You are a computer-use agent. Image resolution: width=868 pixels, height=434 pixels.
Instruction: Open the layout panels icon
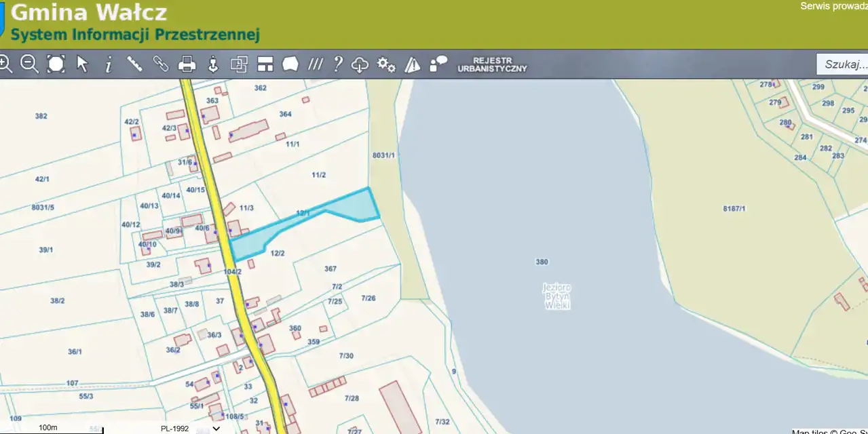point(265,64)
